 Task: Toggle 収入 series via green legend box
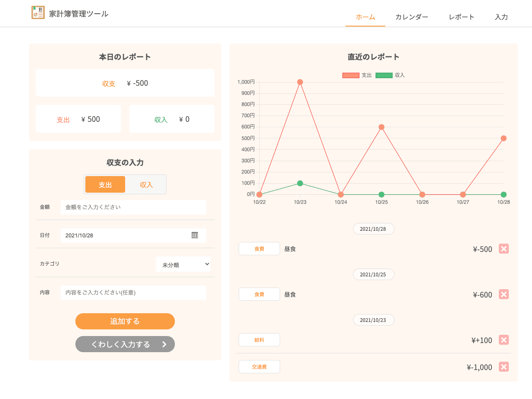(x=384, y=75)
